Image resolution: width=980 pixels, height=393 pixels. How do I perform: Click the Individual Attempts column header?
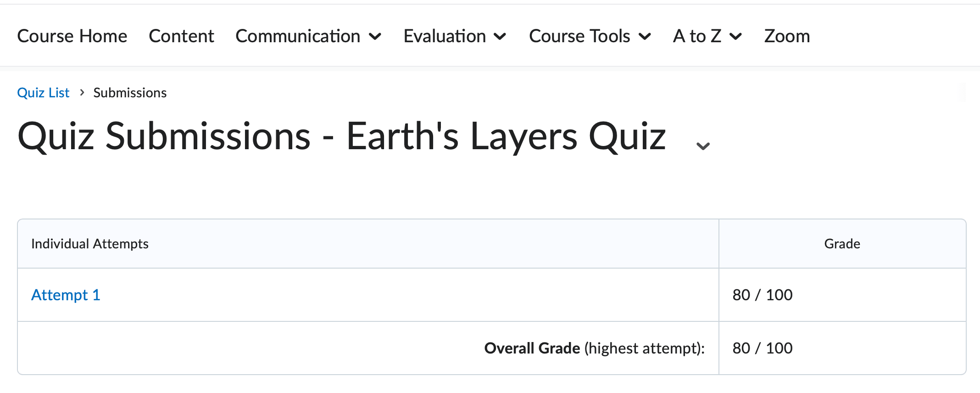click(x=90, y=244)
